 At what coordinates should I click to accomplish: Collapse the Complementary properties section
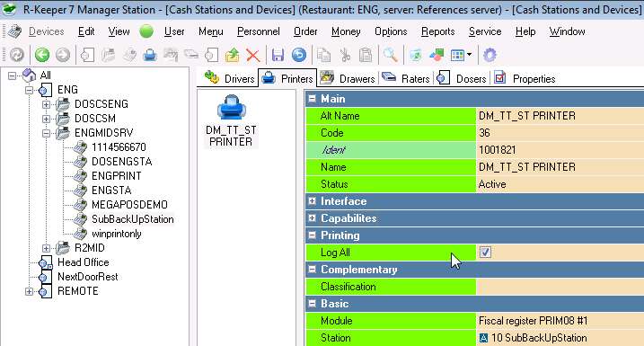pyautogui.click(x=313, y=269)
